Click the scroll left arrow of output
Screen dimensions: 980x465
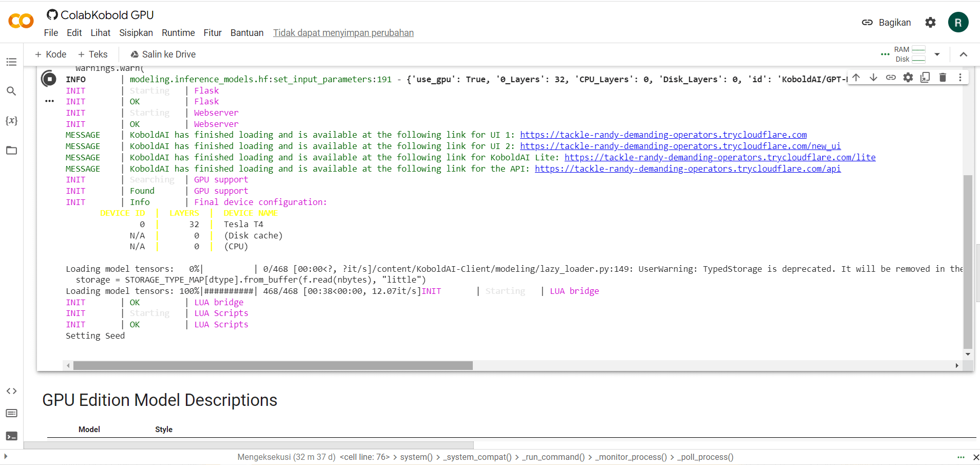click(68, 365)
